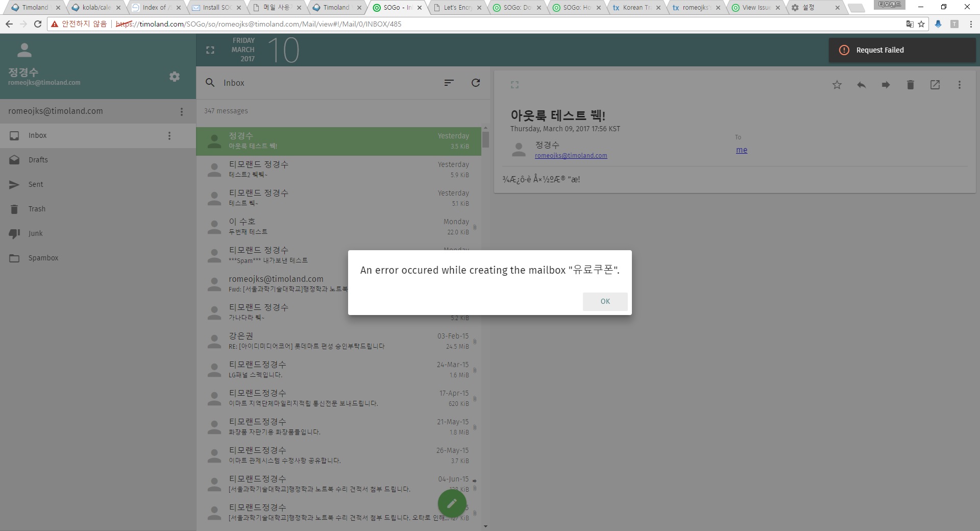The height and width of the screenshot is (531, 980).
Task: Click the green compose pencil button
Action: coord(452,503)
